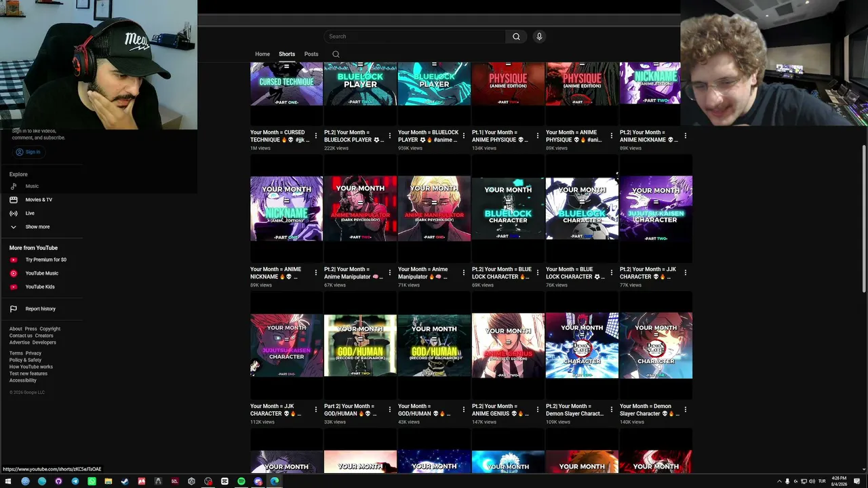Open the YouTube Kids link
Image resolution: width=868 pixels, height=488 pixels.
coord(40,287)
